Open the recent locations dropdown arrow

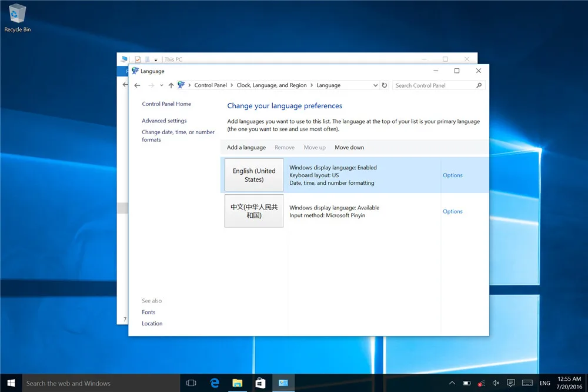point(162,85)
